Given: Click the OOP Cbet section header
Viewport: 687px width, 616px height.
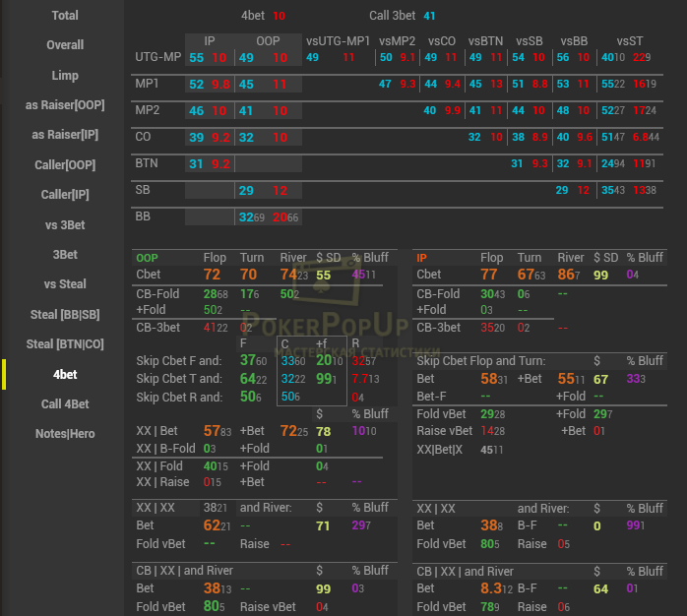Looking at the screenshot, I should (147, 258).
